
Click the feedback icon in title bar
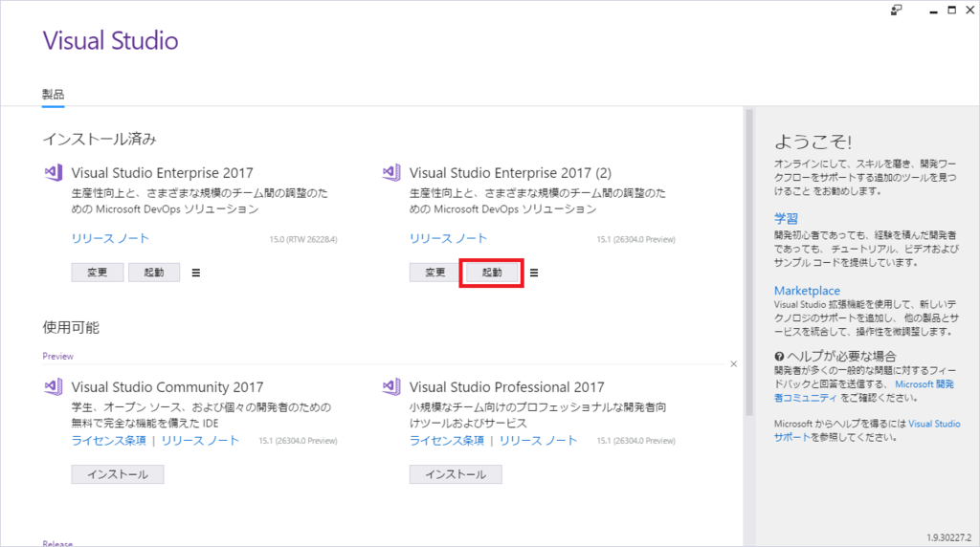pos(896,10)
